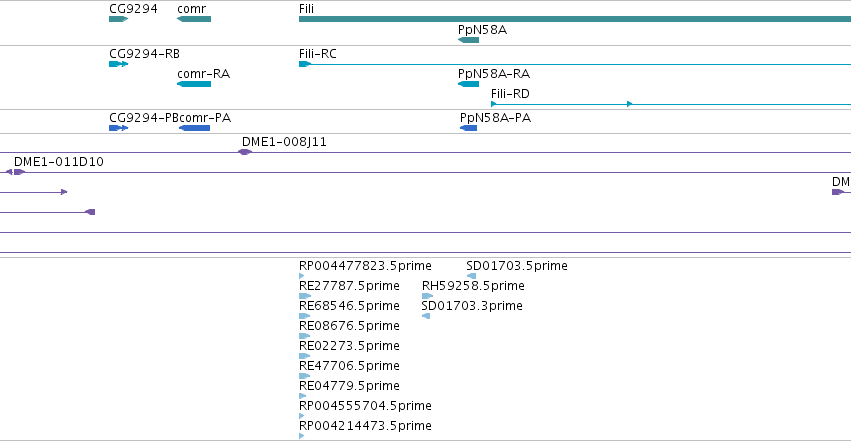Screen dimensions: 851x441
Task: Click the comr-RA transcript glyph
Action: [x=194, y=84]
